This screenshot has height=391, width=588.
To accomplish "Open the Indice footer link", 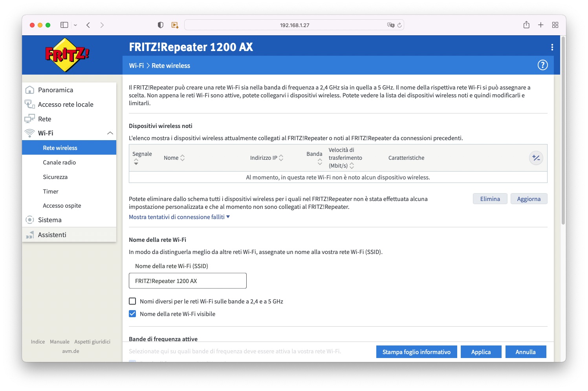I will point(38,342).
